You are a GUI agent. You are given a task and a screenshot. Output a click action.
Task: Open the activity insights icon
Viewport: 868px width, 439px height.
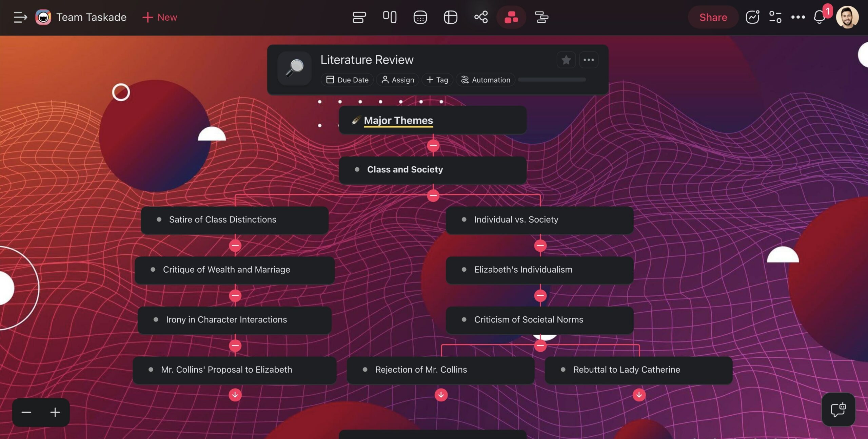[x=752, y=17]
